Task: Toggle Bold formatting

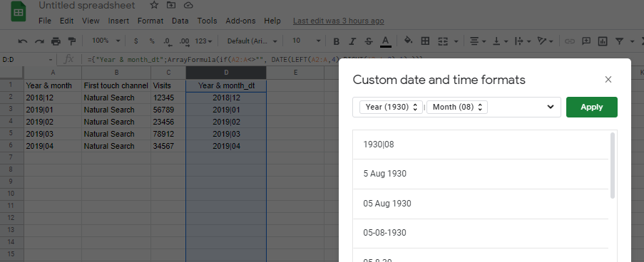Action: coord(337,41)
